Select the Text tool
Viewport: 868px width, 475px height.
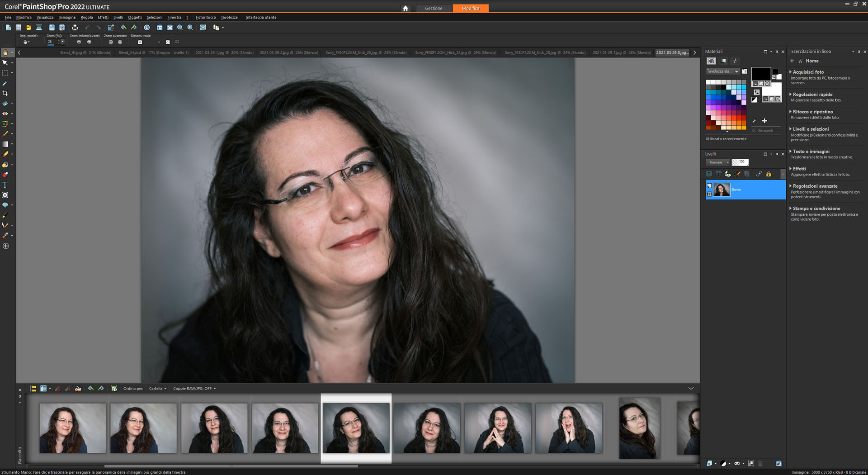click(x=5, y=185)
